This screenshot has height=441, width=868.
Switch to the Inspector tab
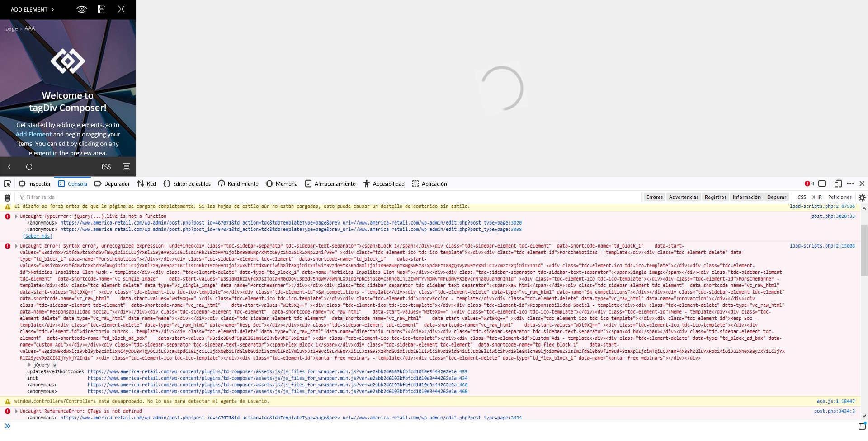(35, 184)
